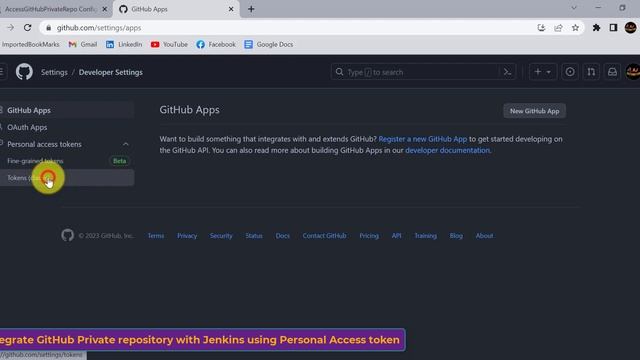This screenshot has width=640, height=360.
Task: Click the install app icon in address bar
Action: tap(541, 28)
